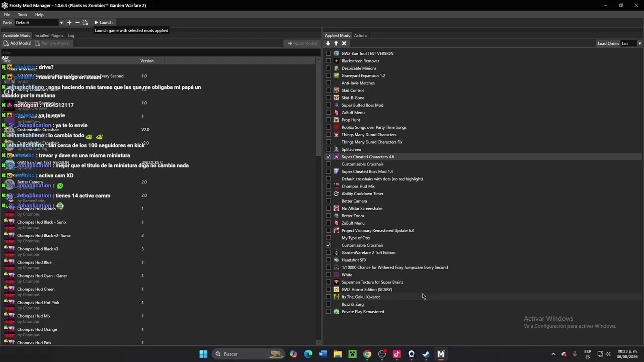Enable the Anti-Invis Matches checkbox
Viewport: 644px width, 362px height.
click(329, 83)
